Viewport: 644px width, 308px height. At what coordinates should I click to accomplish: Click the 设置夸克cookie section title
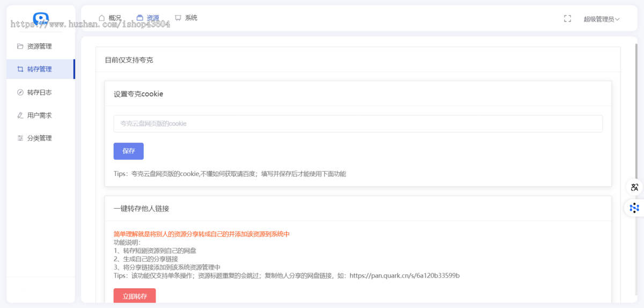click(138, 94)
